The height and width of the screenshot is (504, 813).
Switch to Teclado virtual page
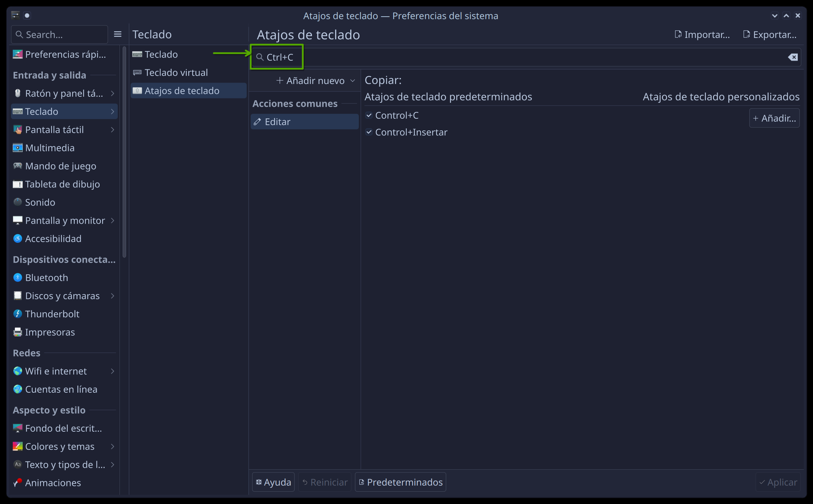coord(176,73)
